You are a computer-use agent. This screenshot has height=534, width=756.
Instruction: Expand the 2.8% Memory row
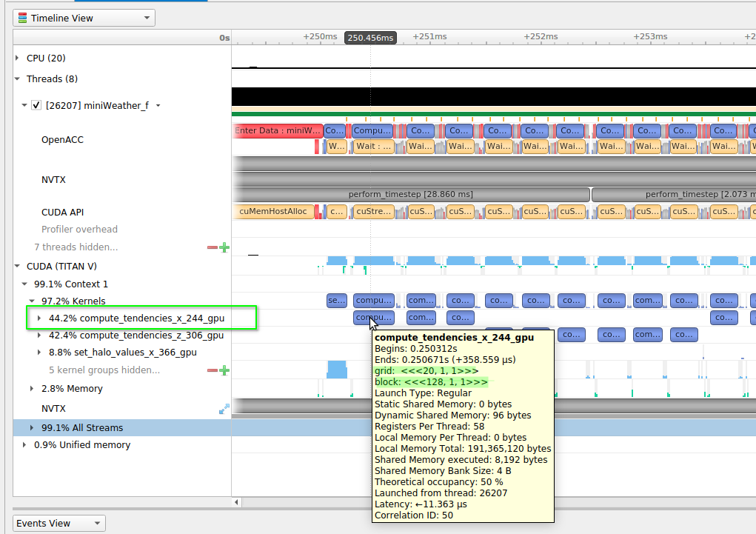(32, 389)
